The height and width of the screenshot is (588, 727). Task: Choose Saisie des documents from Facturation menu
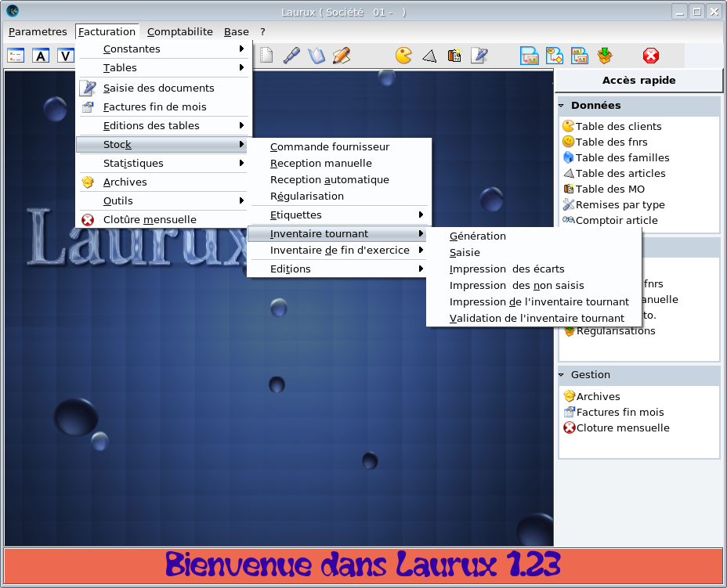click(x=163, y=88)
